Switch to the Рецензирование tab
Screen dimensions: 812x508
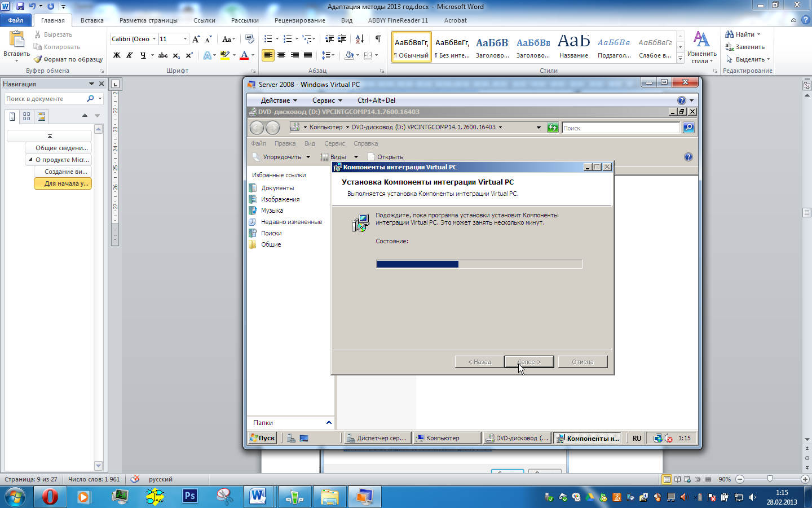300,20
